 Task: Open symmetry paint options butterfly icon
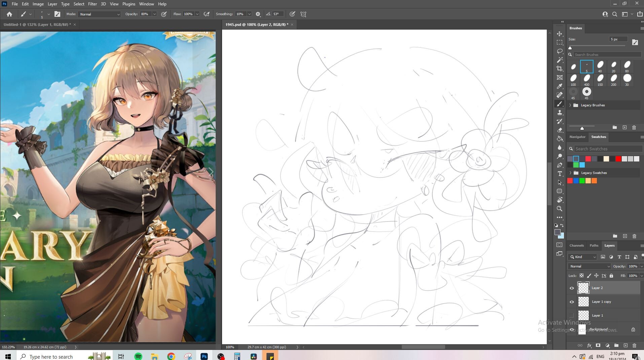[x=303, y=14]
